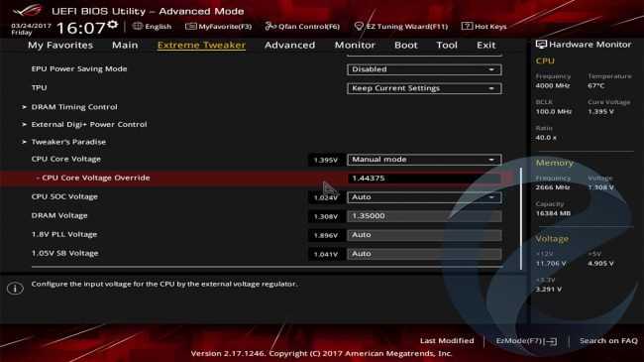Click 4000 MHz CPU frequency value
Screen dimensions: 644x362
coord(553,85)
